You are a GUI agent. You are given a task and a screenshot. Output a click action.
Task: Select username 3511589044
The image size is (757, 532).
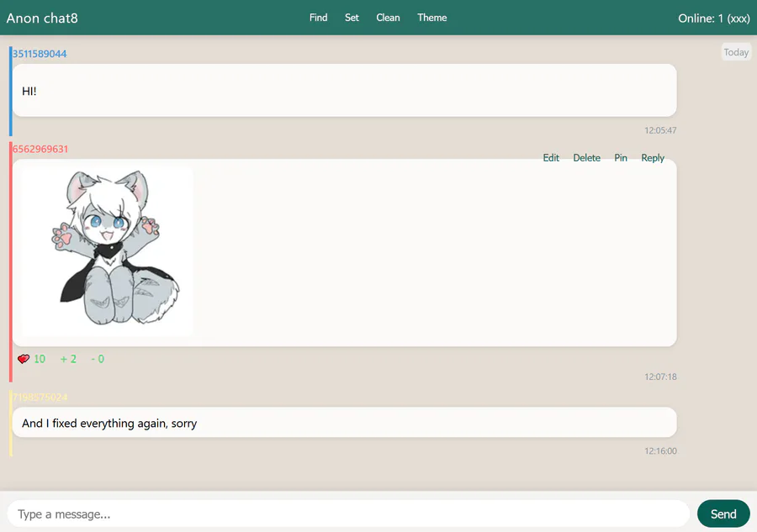[x=40, y=54]
